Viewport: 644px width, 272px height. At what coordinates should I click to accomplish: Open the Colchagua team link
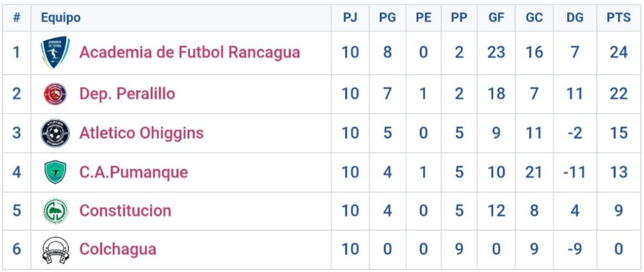coord(118,249)
